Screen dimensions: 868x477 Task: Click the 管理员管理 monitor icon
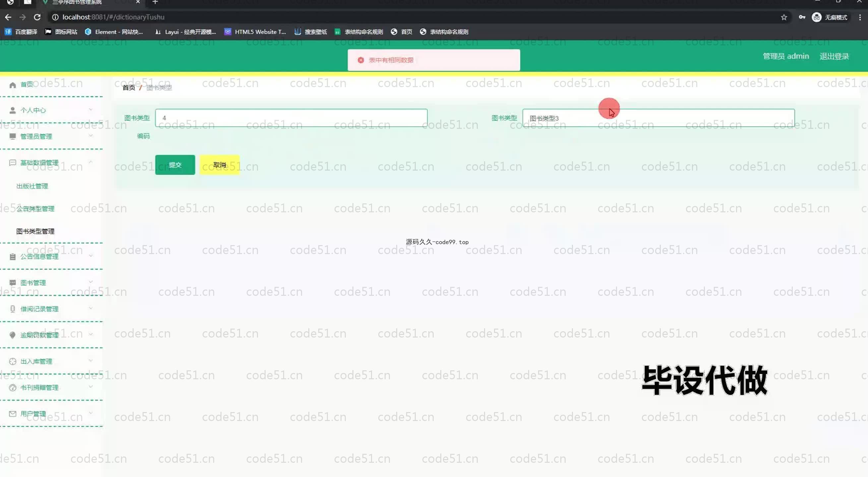(x=13, y=136)
